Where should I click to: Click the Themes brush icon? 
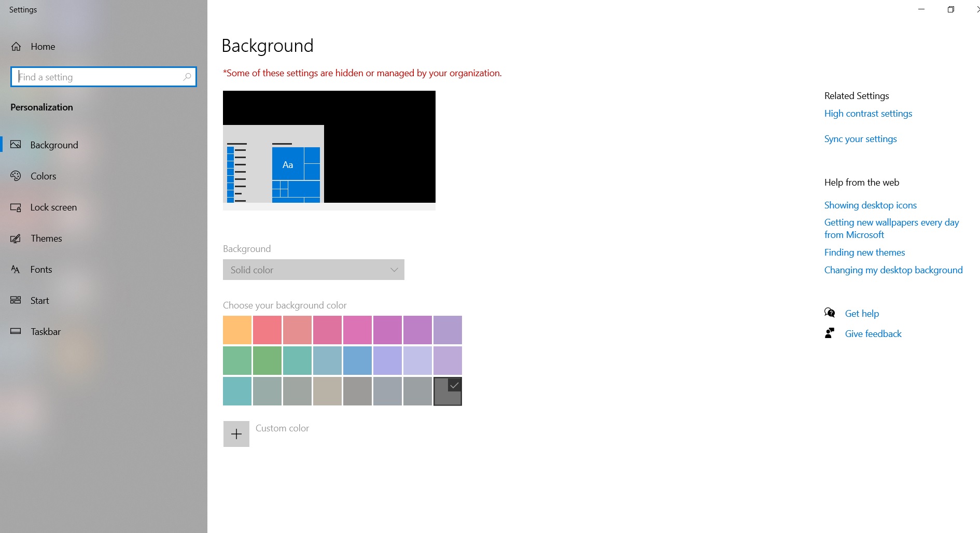16,239
